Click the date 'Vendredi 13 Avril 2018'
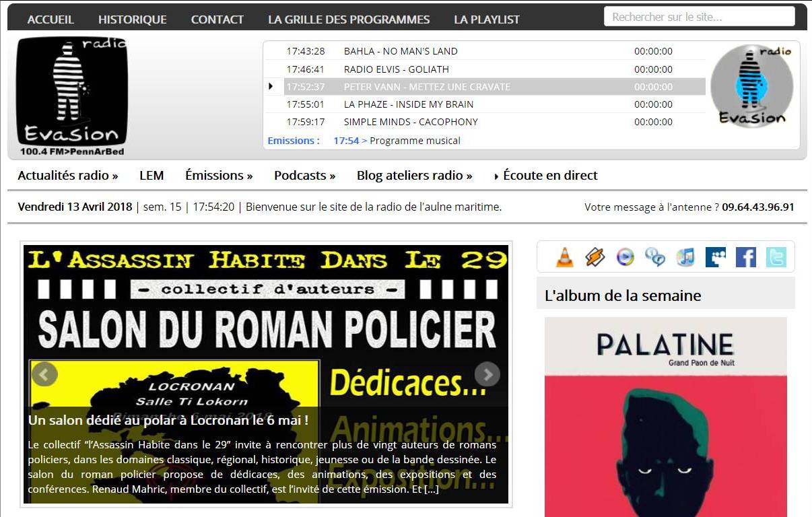 (x=75, y=207)
